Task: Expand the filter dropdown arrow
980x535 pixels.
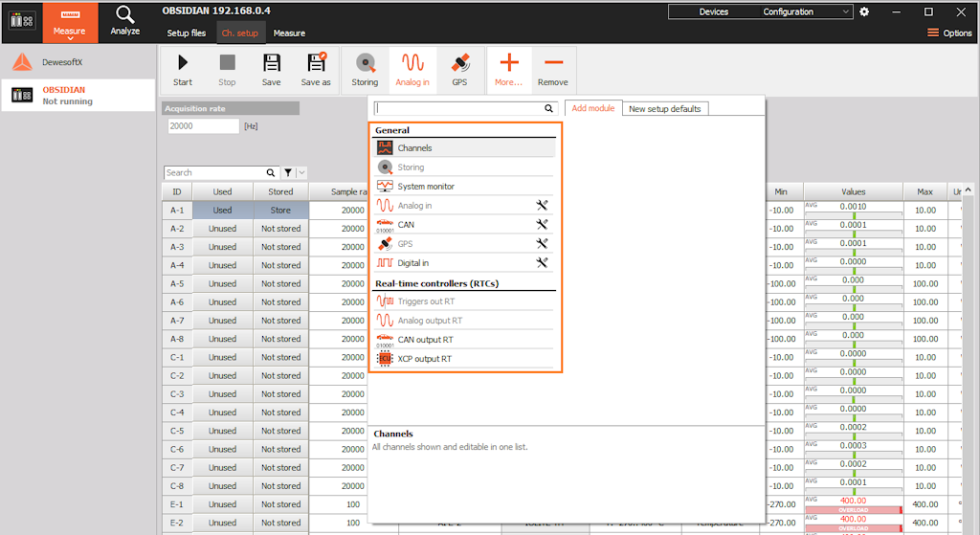Action: tap(301, 172)
